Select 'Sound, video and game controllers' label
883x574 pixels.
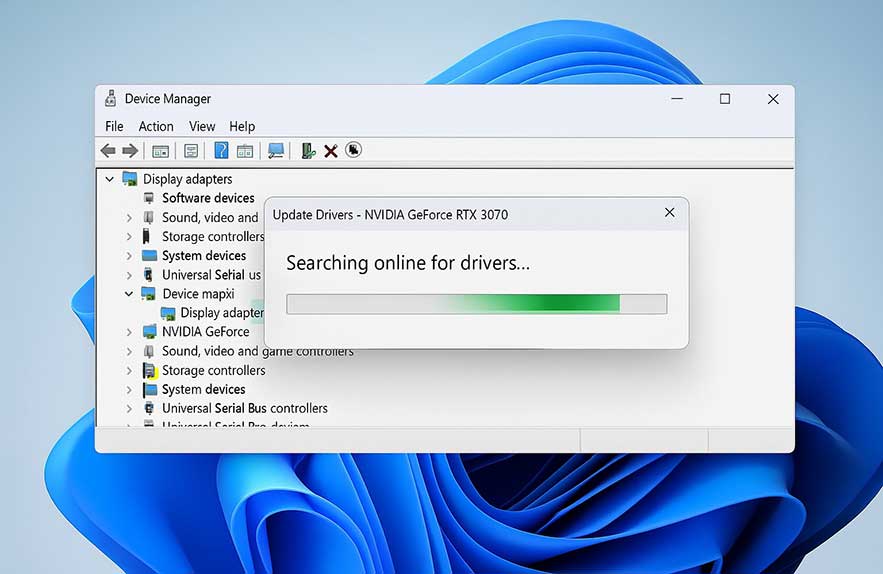pos(258,351)
